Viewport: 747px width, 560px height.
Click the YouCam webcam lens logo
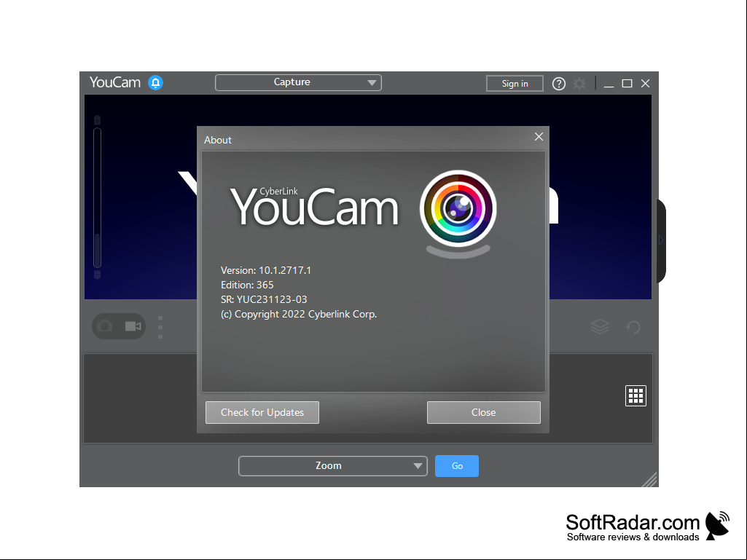click(458, 213)
